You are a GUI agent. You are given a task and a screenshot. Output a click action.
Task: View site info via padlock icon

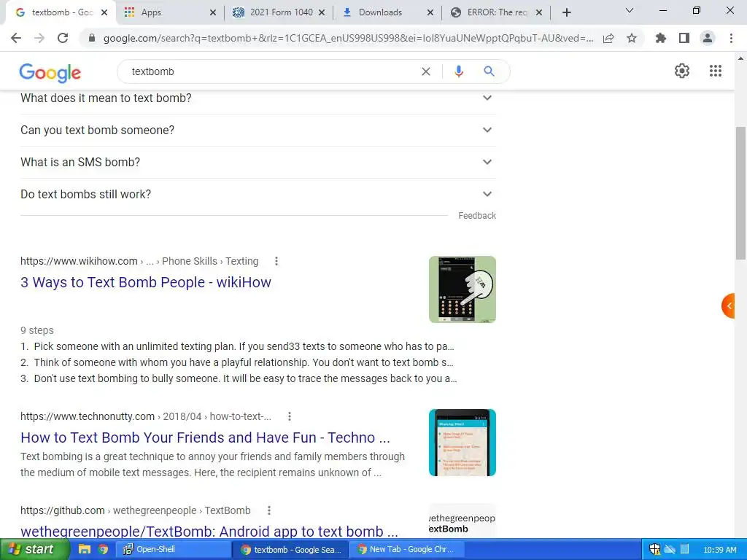[92, 38]
